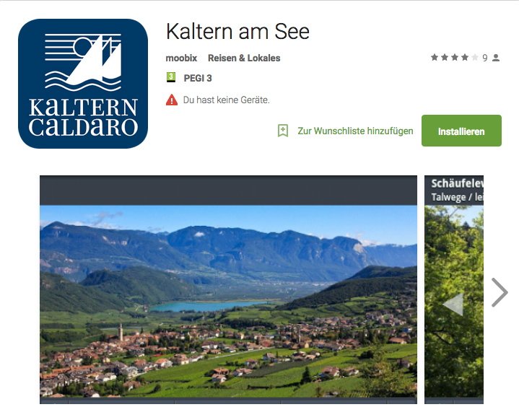Open the Reisen & Lokales category
The height and width of the screenshot is (420, 519).
(x=244, y=58)
